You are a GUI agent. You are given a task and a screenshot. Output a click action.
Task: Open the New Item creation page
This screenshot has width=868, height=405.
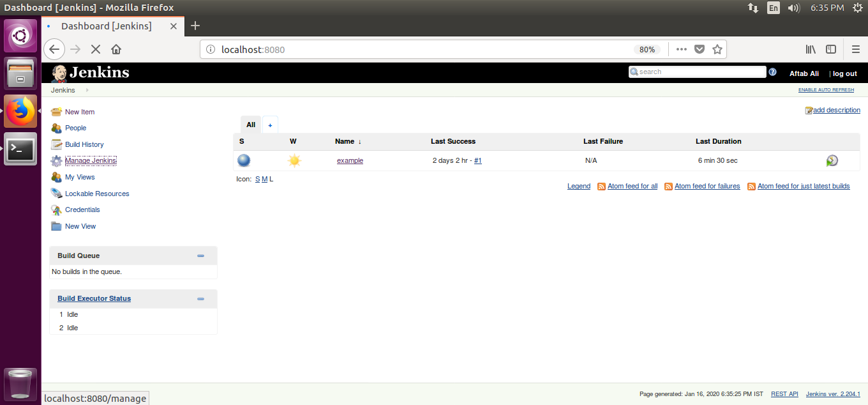point(79,112)
